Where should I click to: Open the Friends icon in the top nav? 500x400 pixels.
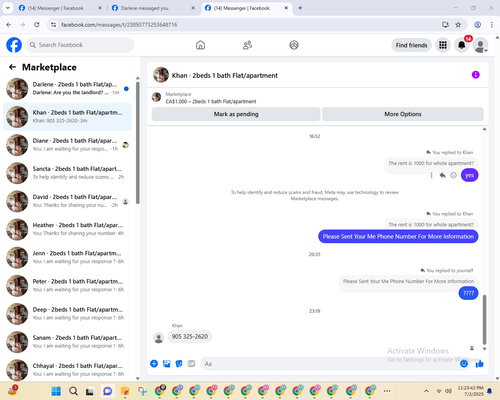coord(247,45)
